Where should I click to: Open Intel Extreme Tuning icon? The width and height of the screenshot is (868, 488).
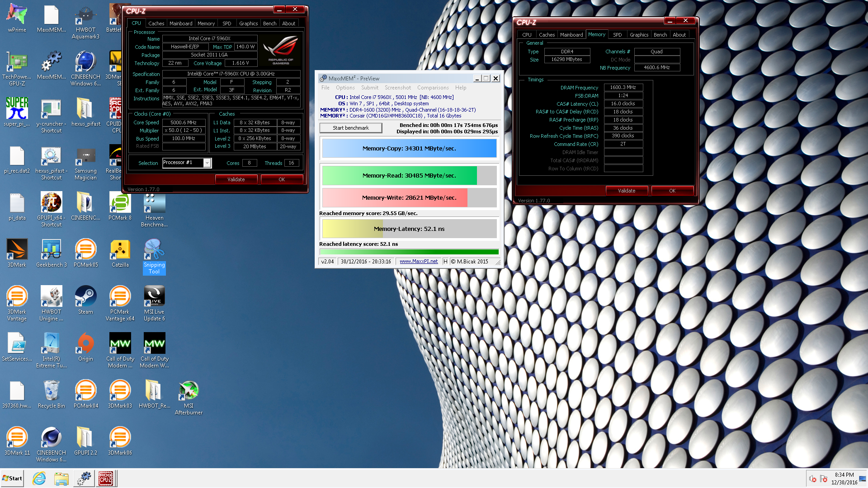[51, 350]
